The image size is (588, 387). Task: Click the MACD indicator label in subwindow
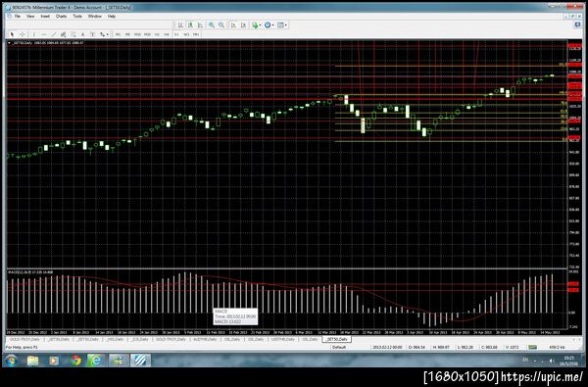pyautogui.click(x=30, y=271)
